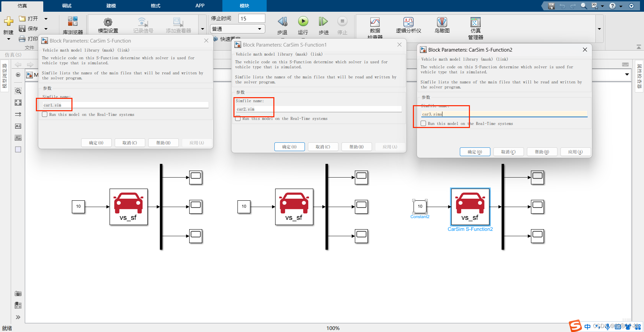The height and width of the screenshot is (332, 644).
Task: Click the stop time field showing 15
Action: click(252, 18)
